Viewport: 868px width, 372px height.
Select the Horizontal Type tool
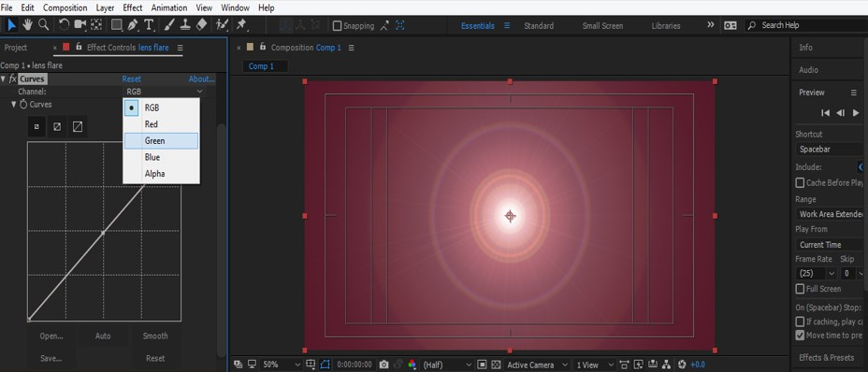pyautogui.click(x=149, y=25)
